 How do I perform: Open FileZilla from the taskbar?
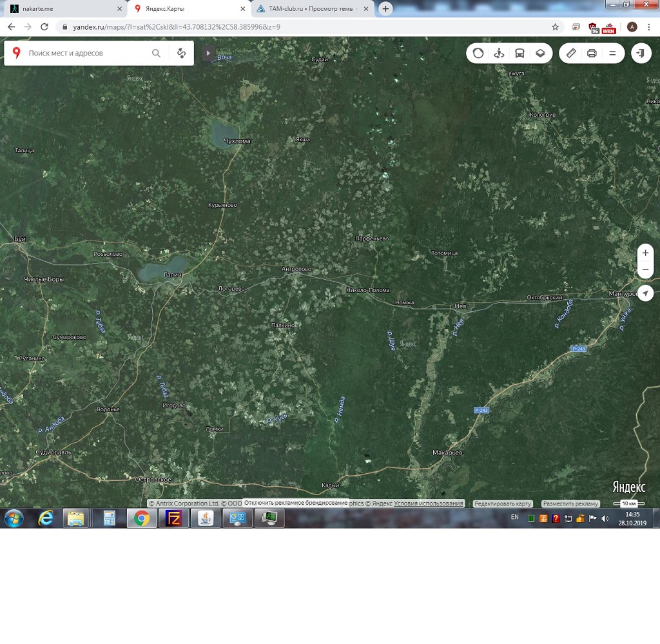click(173, 518)
